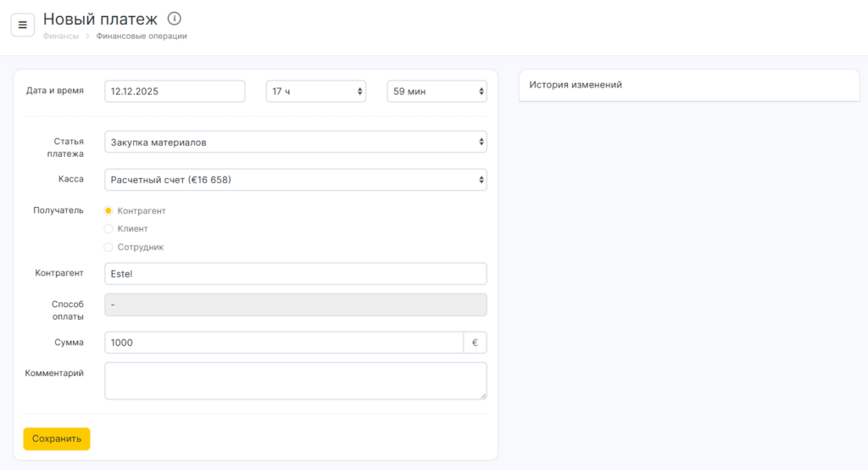This screenshot has width=868, height=470.
Task: Click the breadcrumb chevron after Финансы
Action: pyautogui.click(x=87, y=36)
